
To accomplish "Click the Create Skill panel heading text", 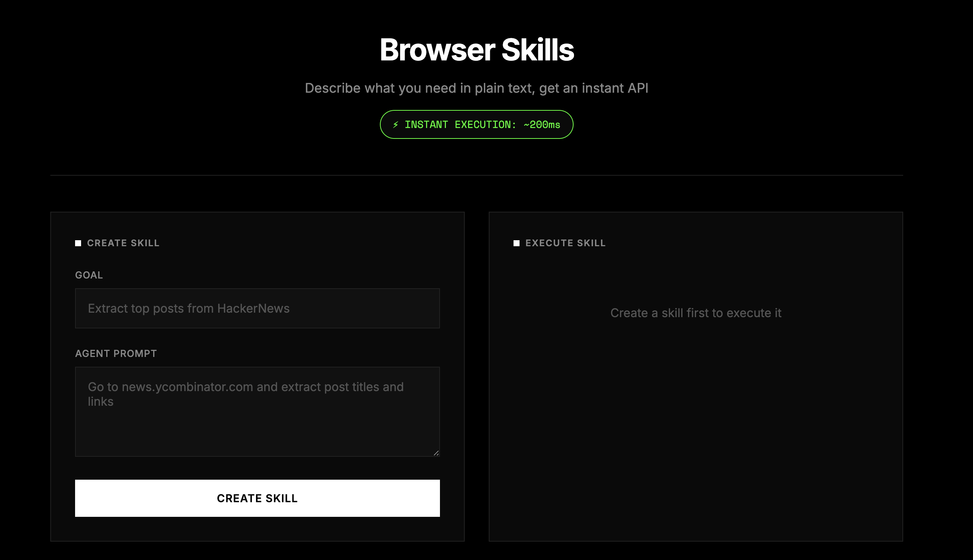I will point(123,243).
